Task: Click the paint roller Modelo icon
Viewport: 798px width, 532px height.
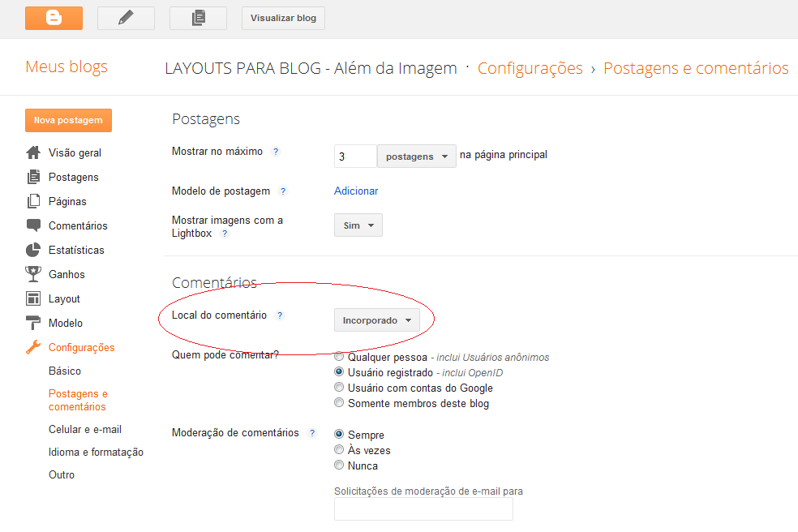Action: 33,323
